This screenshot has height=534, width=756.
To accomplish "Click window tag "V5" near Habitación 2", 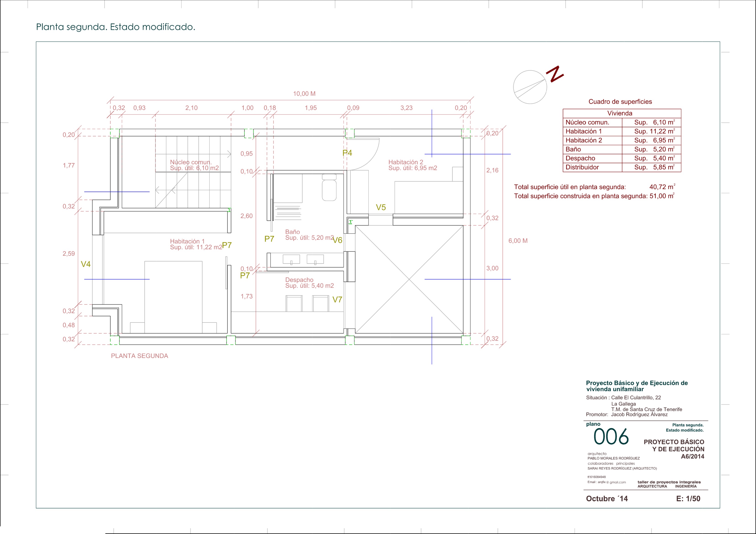I will click(x=381, y=208).
